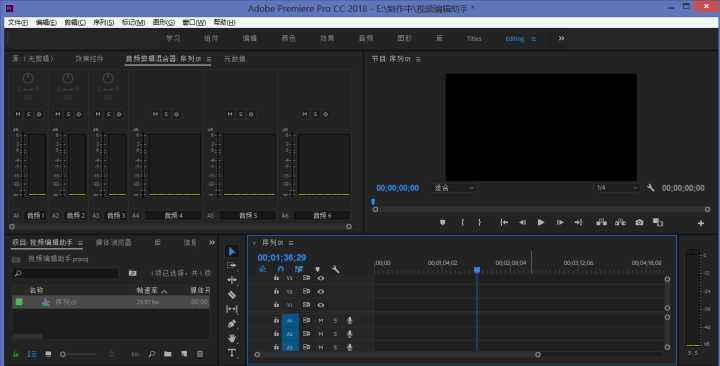This screenshot has height=366, width=720.
Task: Open program monitor wrench settings
Action: point(650,188)
